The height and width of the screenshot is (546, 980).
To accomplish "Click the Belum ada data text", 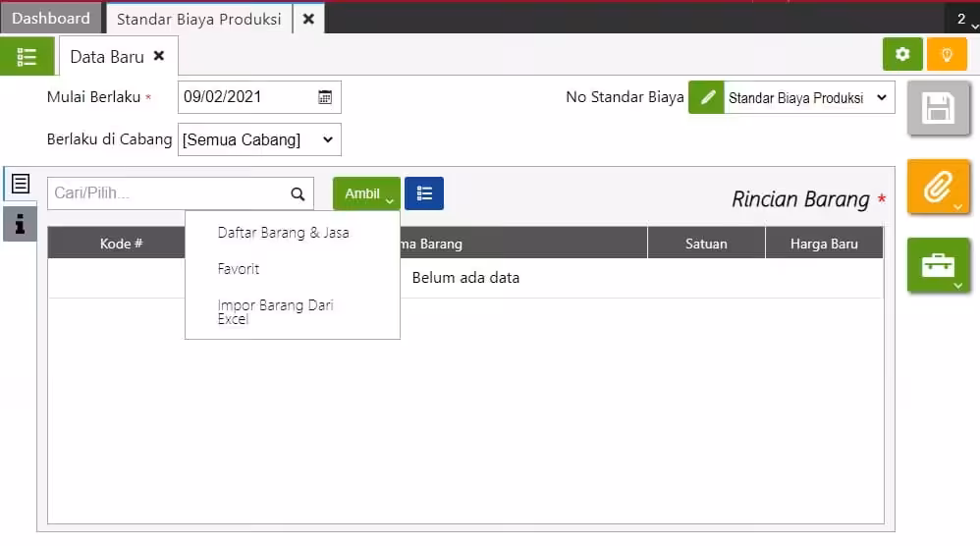I will point(465,277).
